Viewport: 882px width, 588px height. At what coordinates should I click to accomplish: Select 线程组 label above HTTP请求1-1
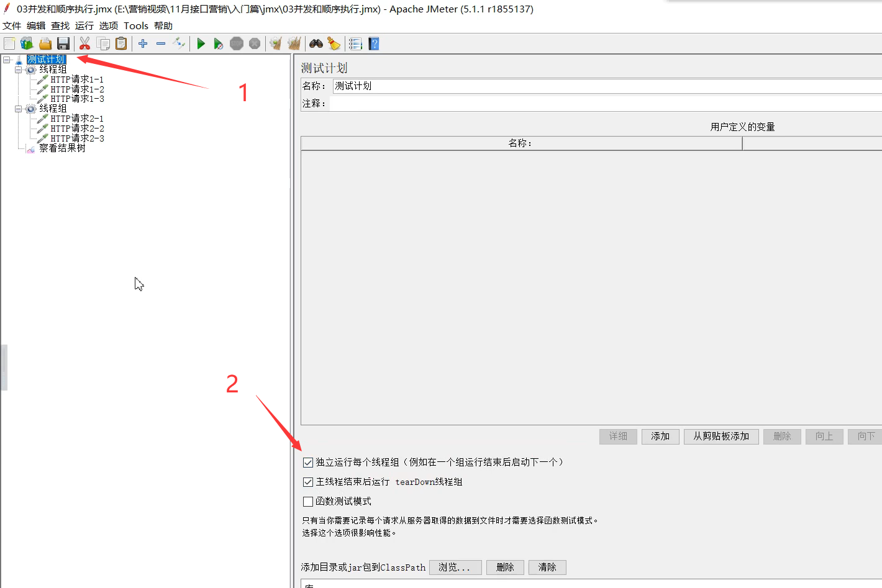[x=53, y=70]
